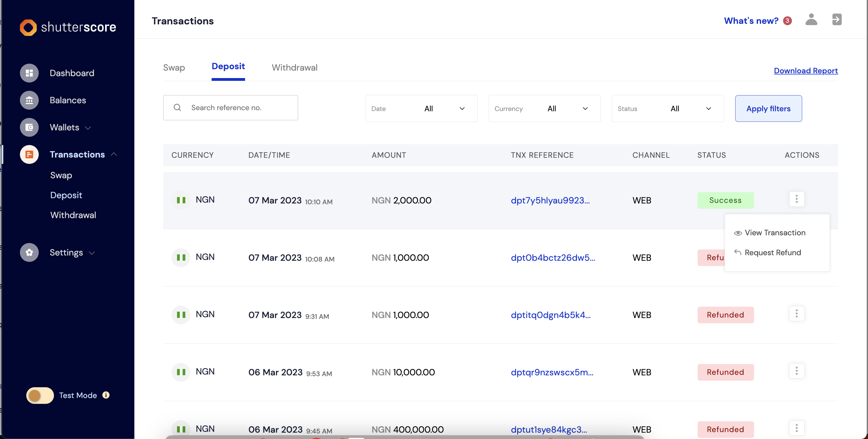Click Refunded badge in 9:31 AM row

726,315
